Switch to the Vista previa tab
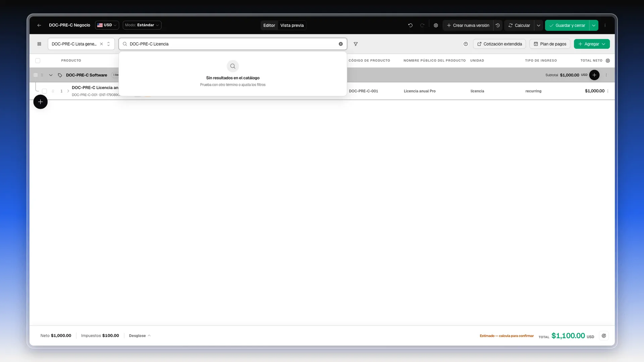 (x=292, y=25)
